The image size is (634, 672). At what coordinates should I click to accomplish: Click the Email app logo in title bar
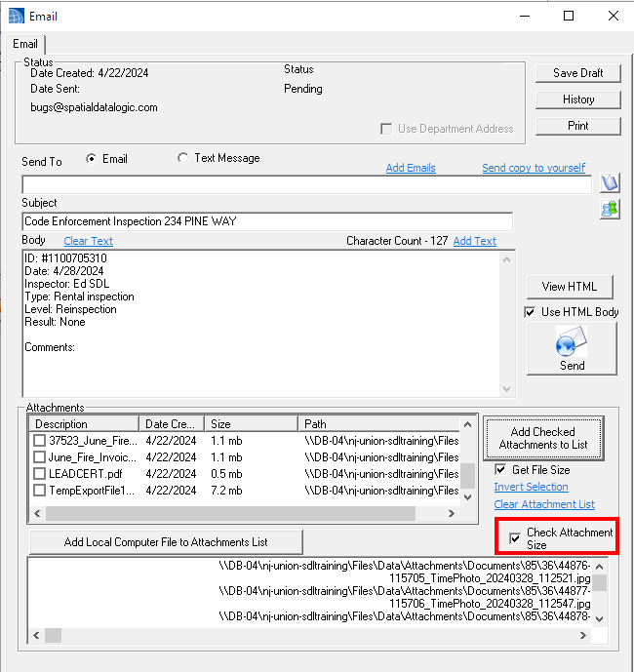17,17
